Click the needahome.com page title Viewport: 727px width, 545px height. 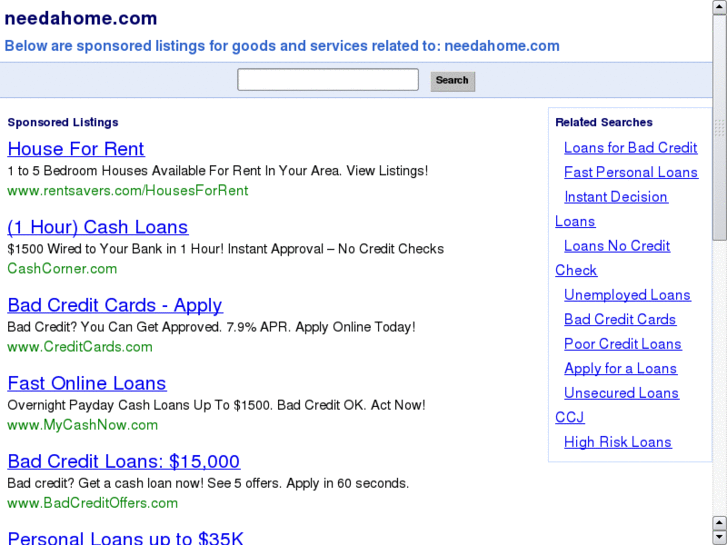81,19
